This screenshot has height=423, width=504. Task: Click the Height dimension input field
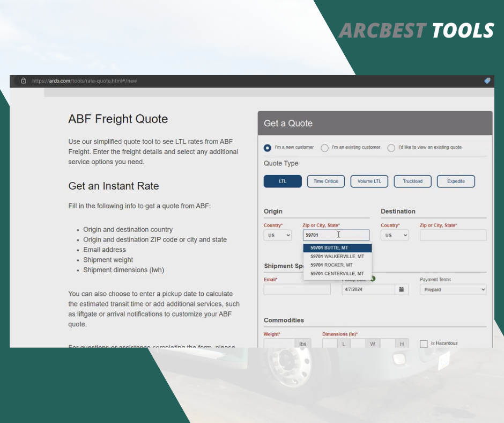[387, 343]
